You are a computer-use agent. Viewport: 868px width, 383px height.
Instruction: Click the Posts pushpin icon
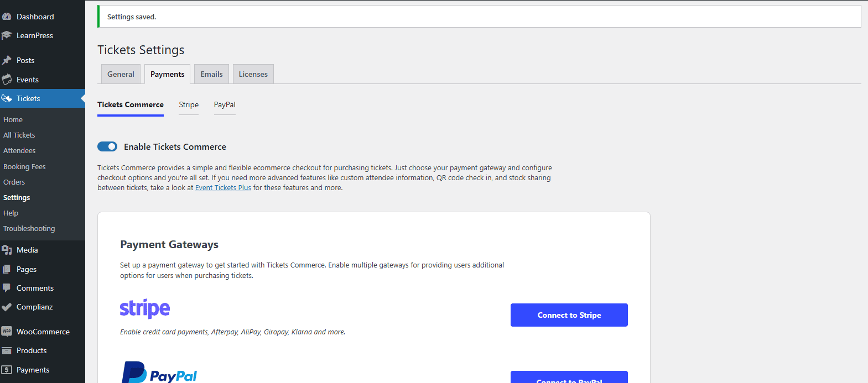tap(7, 60)
